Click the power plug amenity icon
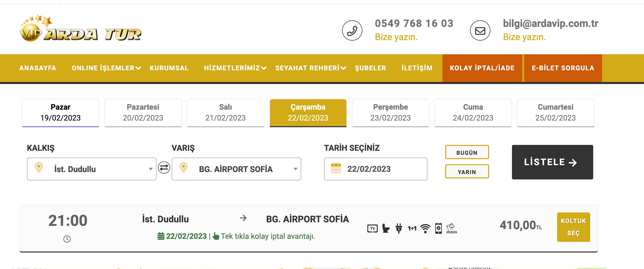Image resolution: width=644 pixels, height=269 pixels. click(399, 228)
